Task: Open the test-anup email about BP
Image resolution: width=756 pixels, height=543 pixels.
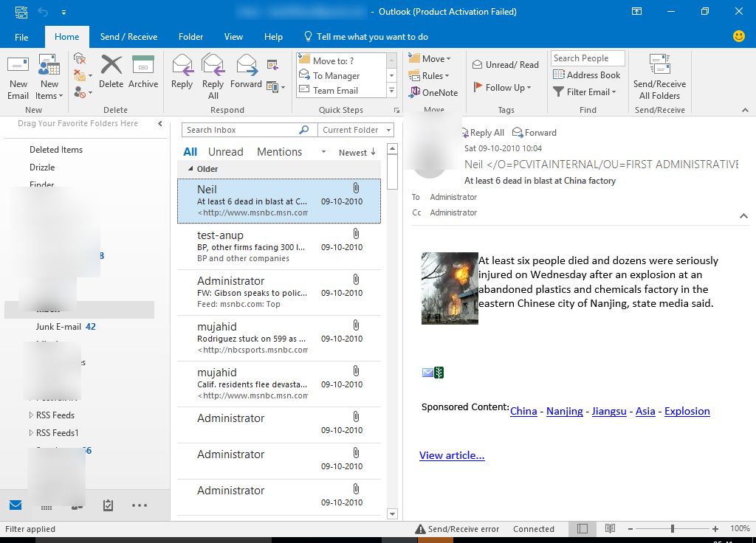Action: point(279,246)
